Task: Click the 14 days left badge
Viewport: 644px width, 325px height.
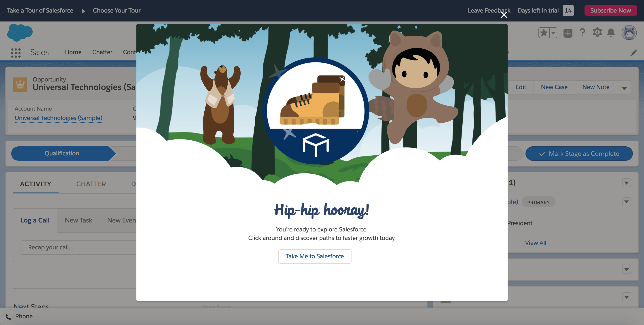Action: point(568,11)
